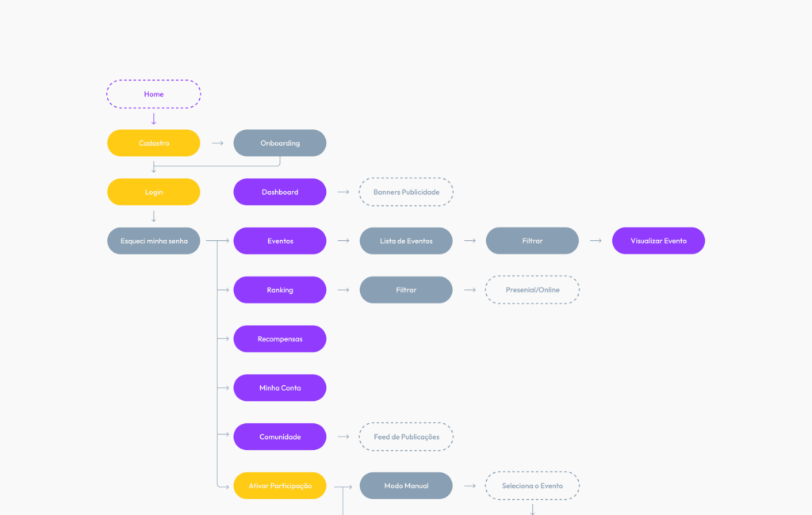The height and width of the screenshot is (515, 812).
Task: Select the yellow Login node
Action: click(154, 192)
